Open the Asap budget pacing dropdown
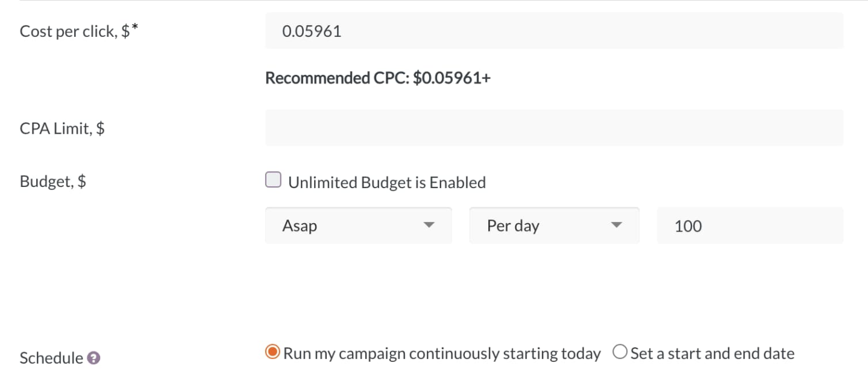Image resolution: width=868 pixels, height=386 pixels. click(358, 226)
